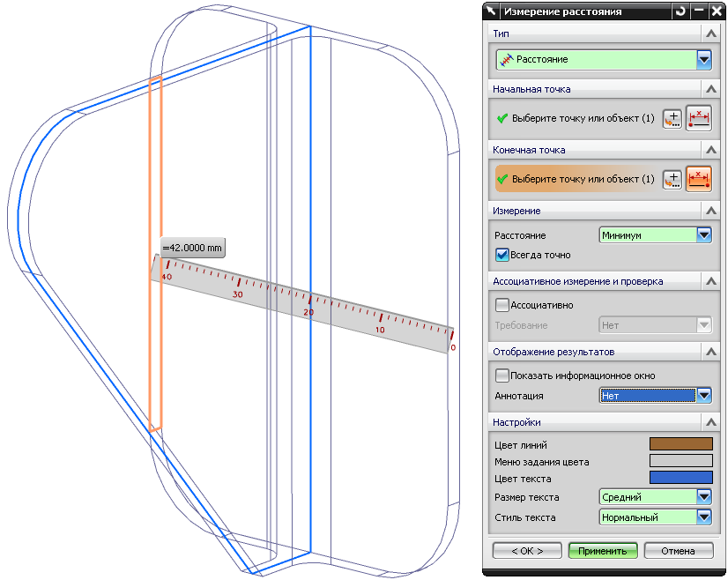Screen dimensions: 728x580
Task: Click the dialog title bar pointer icon
Action: [492, 11]
